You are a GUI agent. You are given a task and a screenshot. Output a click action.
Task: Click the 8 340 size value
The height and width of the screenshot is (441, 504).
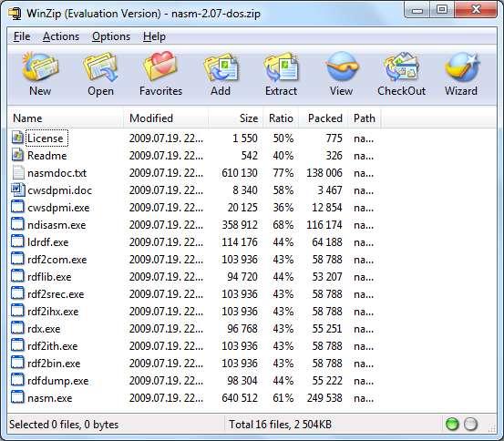coord(245,190)
